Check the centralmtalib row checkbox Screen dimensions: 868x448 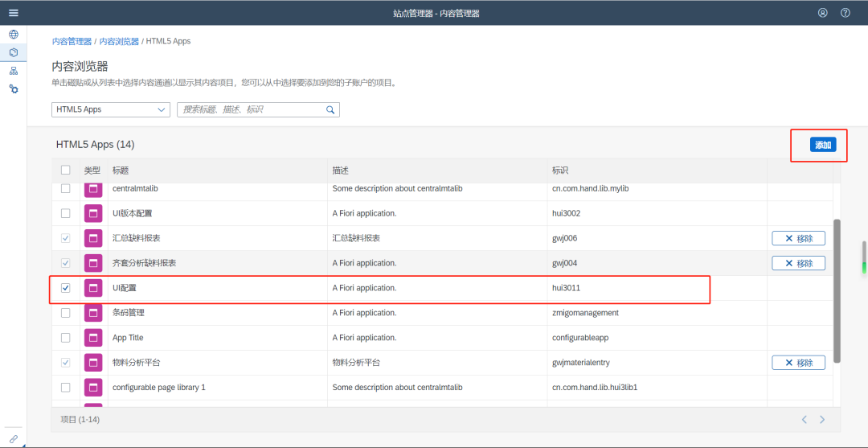(65, 188)
